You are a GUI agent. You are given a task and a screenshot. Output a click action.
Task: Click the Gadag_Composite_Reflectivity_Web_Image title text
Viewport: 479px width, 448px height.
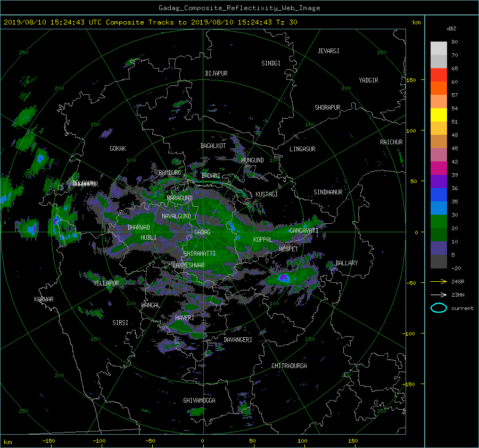(x=239, y=8)
